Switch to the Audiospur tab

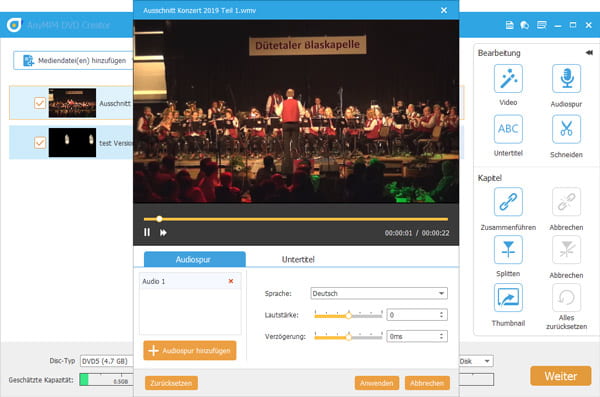pos(194,259)
